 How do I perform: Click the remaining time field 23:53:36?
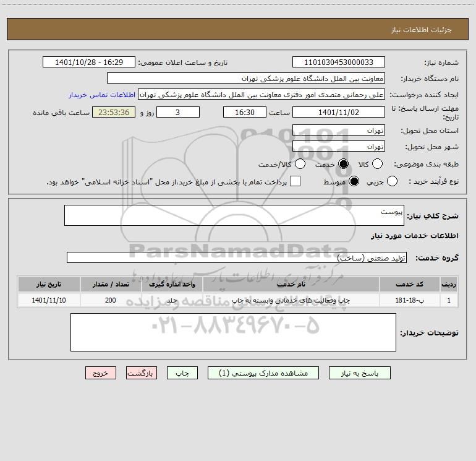pyautogui.click(x=114, y=112)
